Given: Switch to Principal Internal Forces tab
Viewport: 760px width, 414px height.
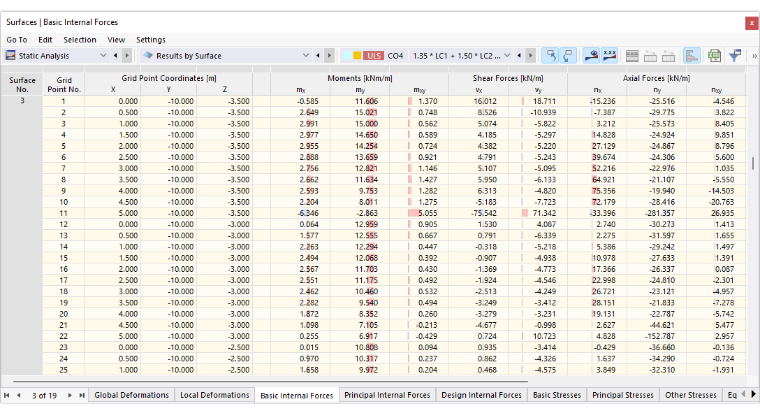Looking at the screenshot, I should 387,395.
